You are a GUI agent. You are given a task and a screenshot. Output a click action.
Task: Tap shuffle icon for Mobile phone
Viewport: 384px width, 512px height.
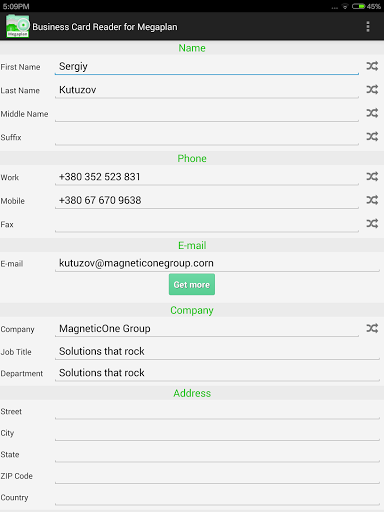372,200
